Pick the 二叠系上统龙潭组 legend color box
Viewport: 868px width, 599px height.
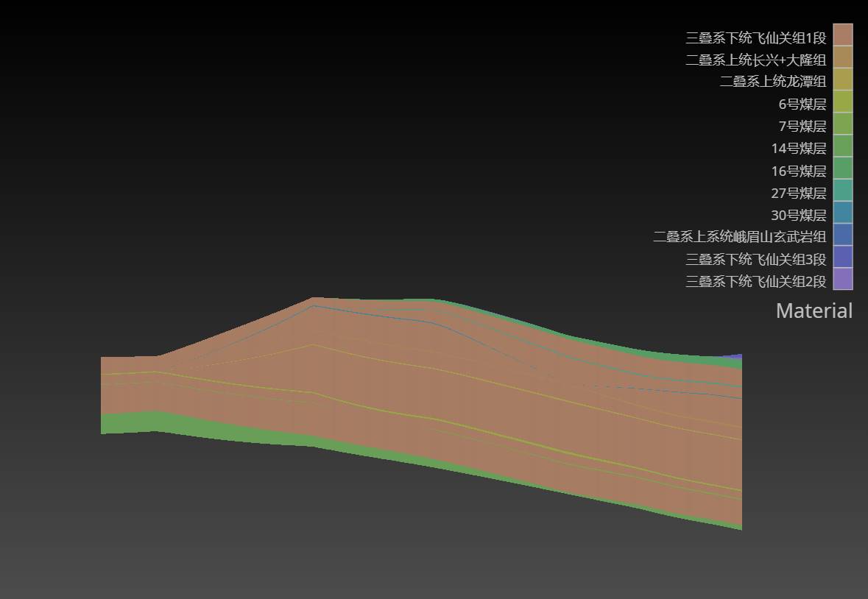click(x=842, y=79)
